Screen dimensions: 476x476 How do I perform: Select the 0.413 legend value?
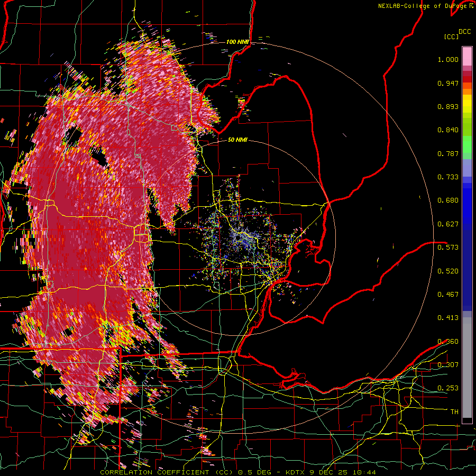(448, 318)
